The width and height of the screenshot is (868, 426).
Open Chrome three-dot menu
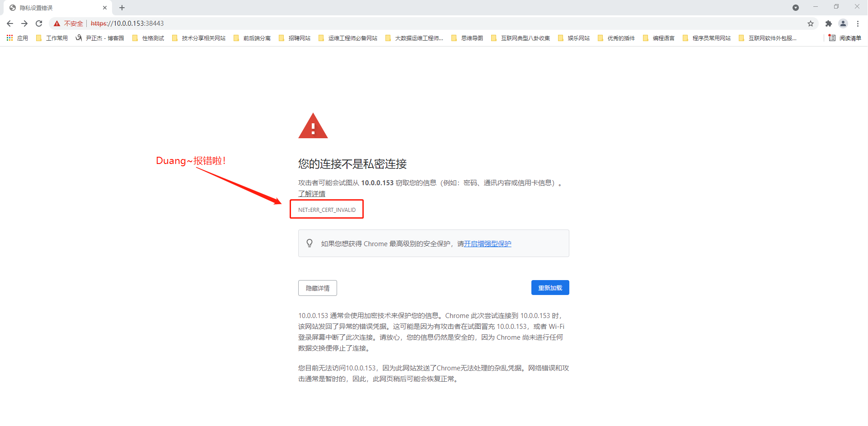(x=858, y=23)
